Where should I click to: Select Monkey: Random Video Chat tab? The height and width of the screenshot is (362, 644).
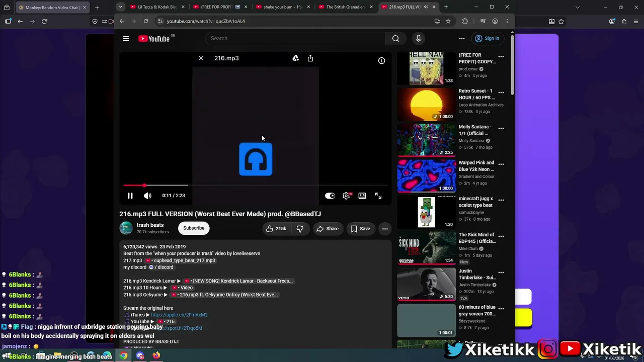52,8
